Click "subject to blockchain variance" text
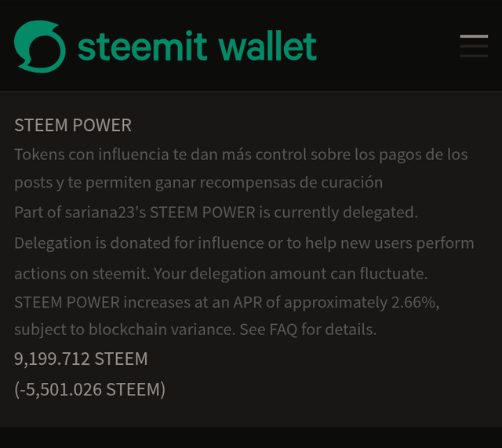 pyautogui.click(x=125, y=330)
